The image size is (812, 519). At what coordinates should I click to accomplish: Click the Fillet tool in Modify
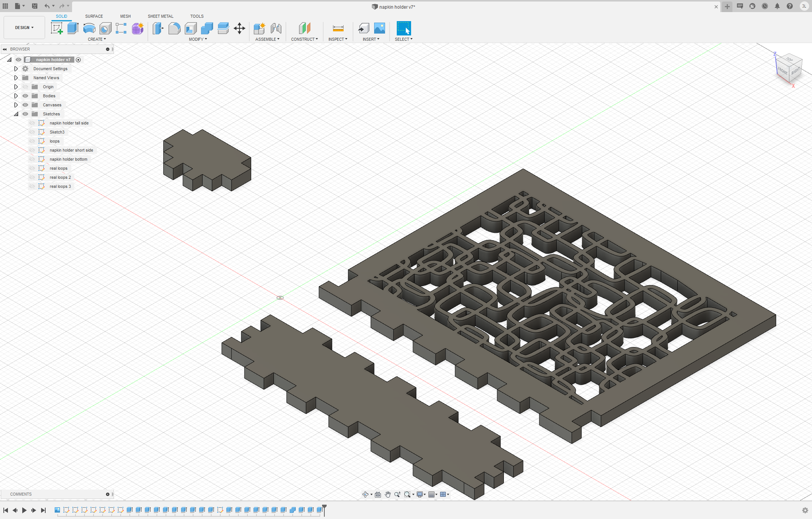pos(174,28)
